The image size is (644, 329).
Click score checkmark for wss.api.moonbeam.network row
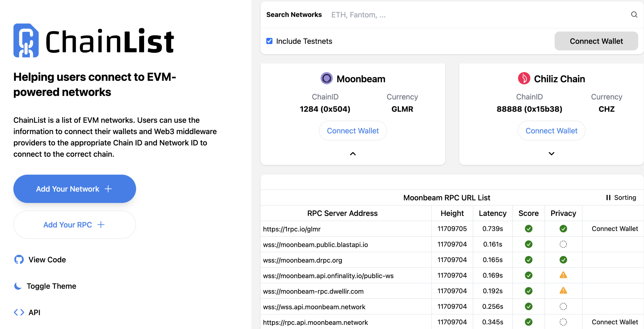coord(528,306)
